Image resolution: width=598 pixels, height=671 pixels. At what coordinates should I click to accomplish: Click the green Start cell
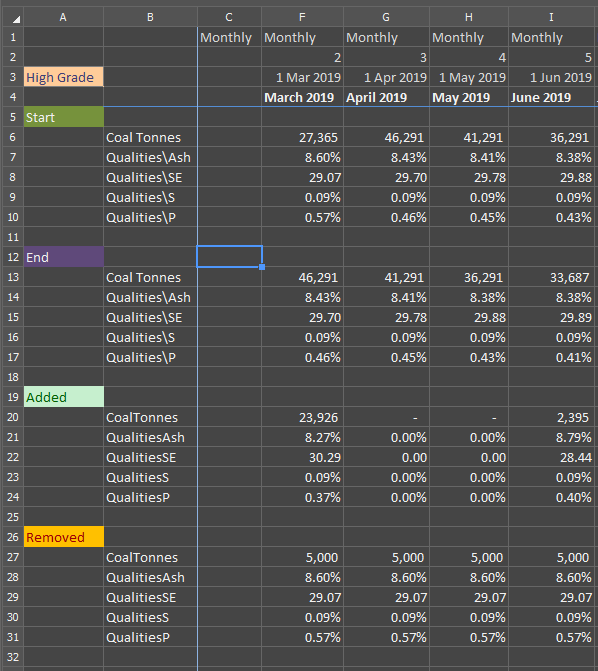[x=63, y=117]
